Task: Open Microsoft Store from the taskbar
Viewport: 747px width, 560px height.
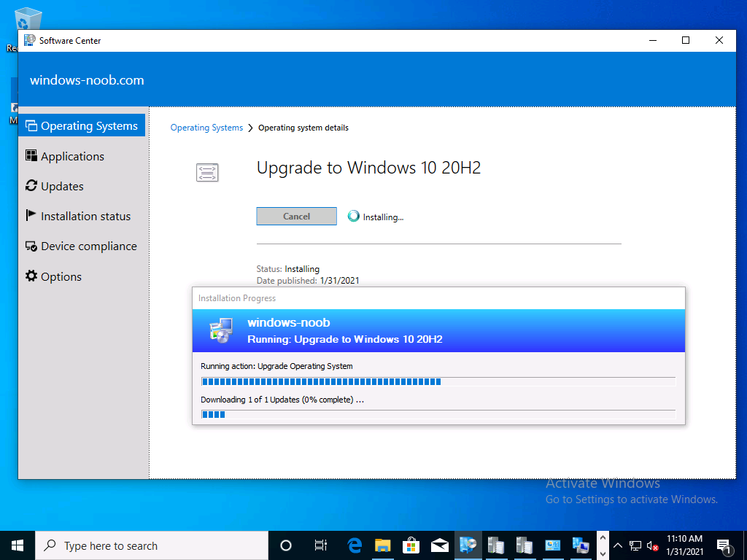Action: [x=411, y=545]
